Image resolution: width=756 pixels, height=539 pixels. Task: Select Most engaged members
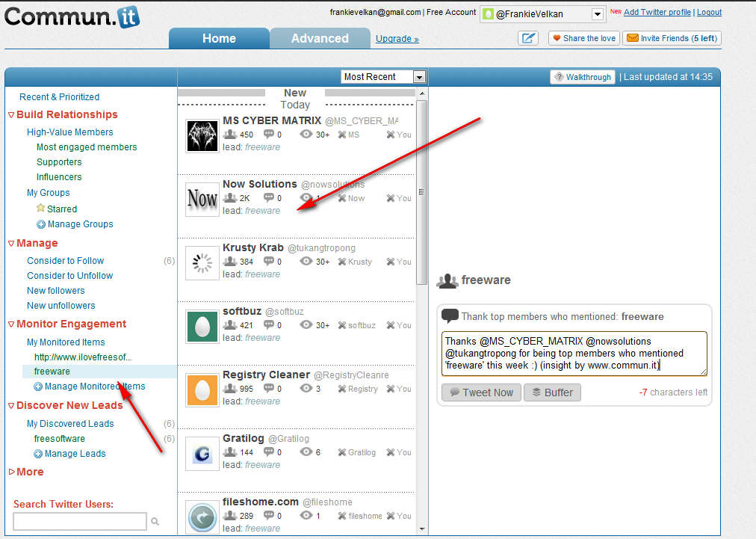[x=87, y=147]
